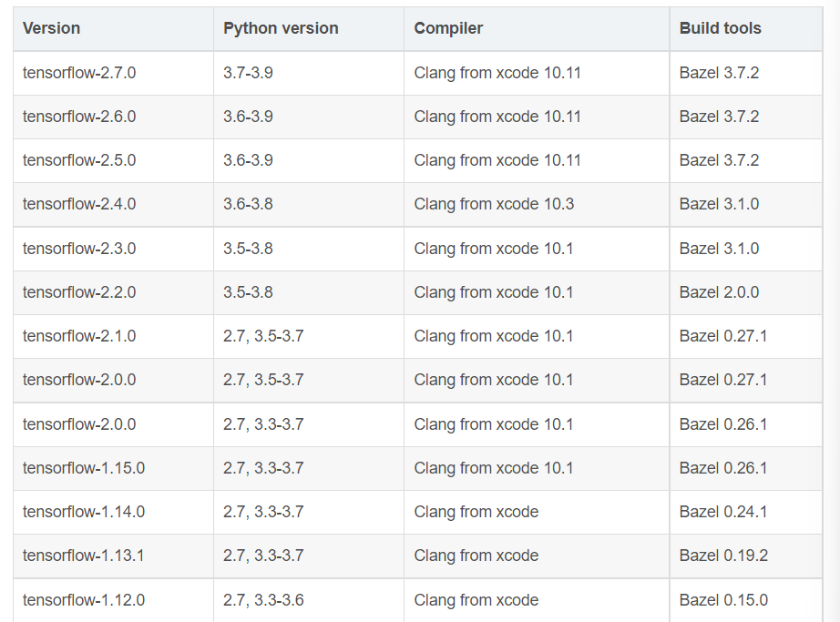
Task: Select the tensorflow-1.14.0 version cell
Action: click(x=84, y=512)
